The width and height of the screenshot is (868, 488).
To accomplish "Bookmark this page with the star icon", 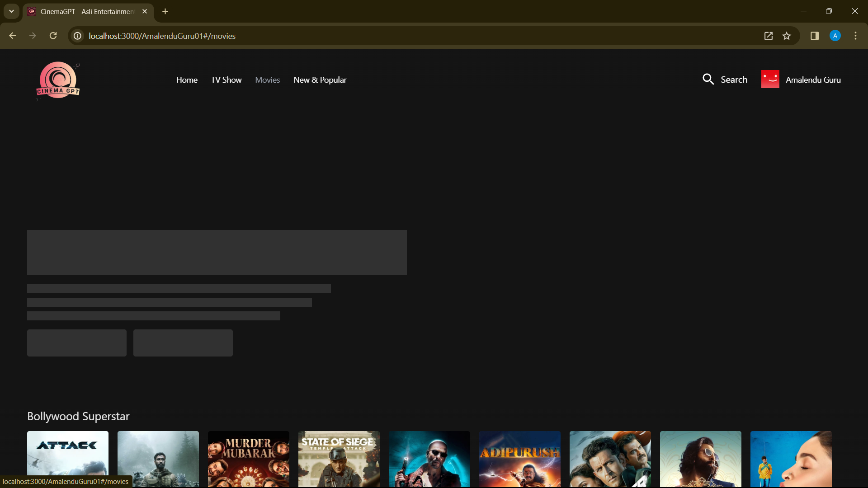I will pyautogui.click(x=787, y=36).
